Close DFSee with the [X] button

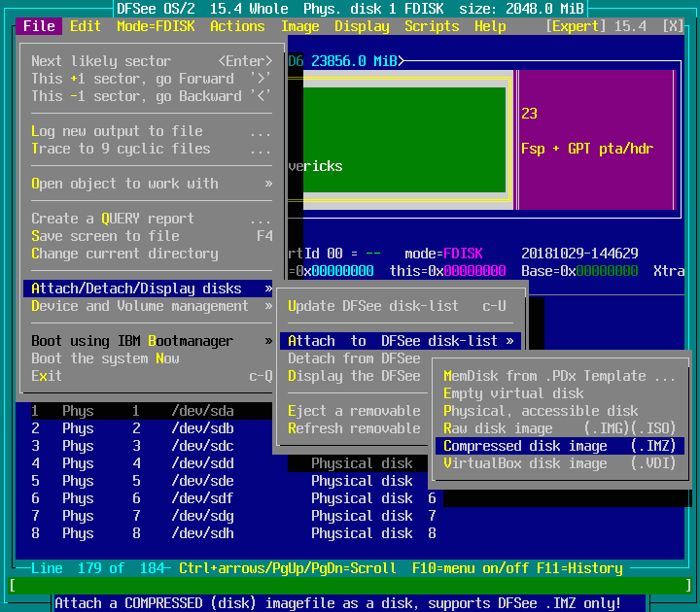672,26
